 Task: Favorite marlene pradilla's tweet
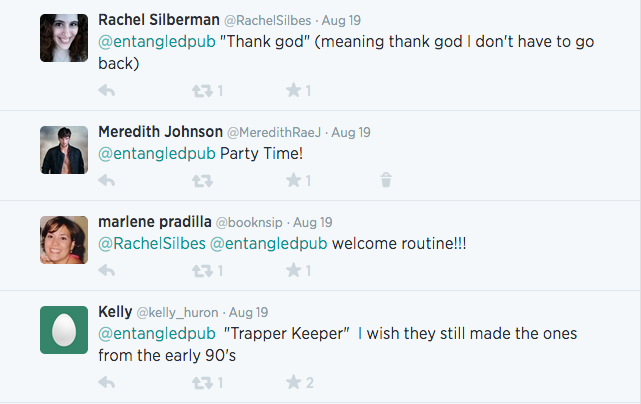coord(293,271)
